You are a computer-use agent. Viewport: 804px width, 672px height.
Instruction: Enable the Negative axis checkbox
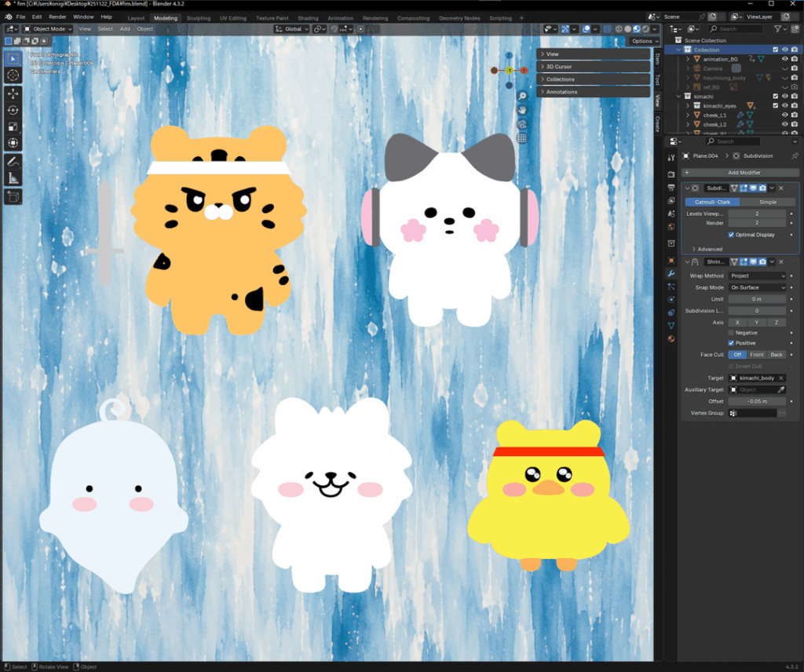[x=731, y=333]
